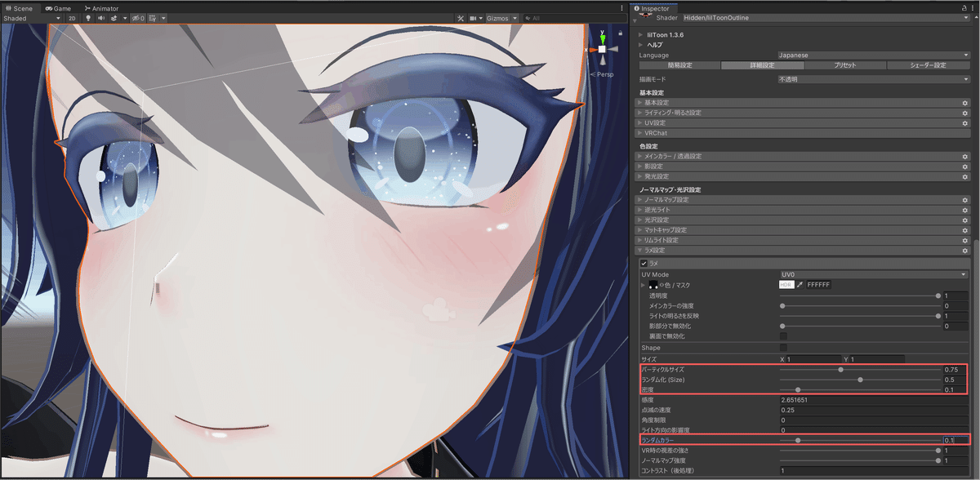Toggle hidden objects visibility counter icon
Image resolution: width=980 pixels, height=480 pixels.
138,18
